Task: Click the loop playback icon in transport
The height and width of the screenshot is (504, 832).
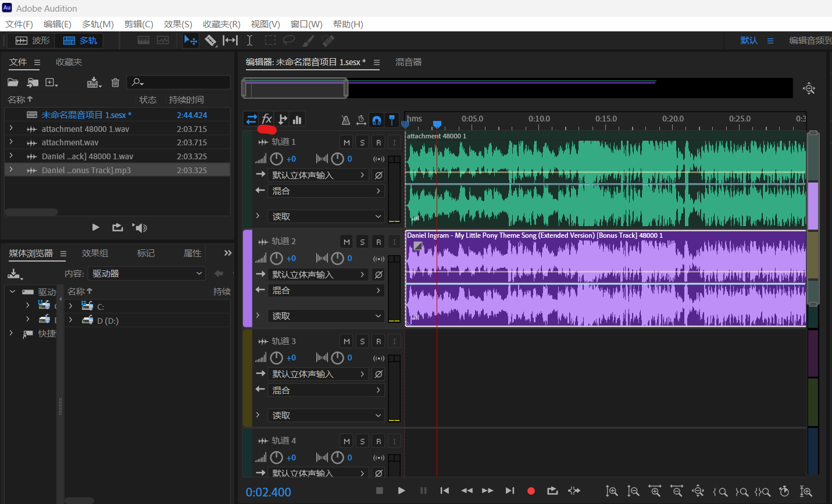Action: [552, 491]
